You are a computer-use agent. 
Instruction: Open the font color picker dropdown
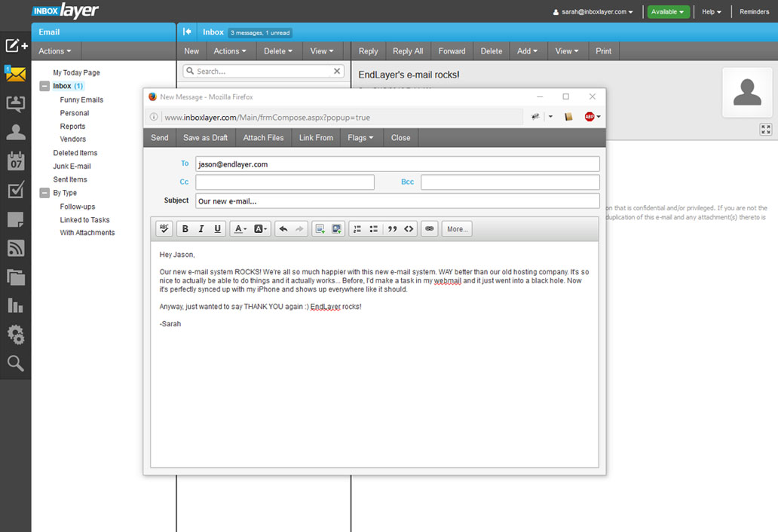(240, 229)
